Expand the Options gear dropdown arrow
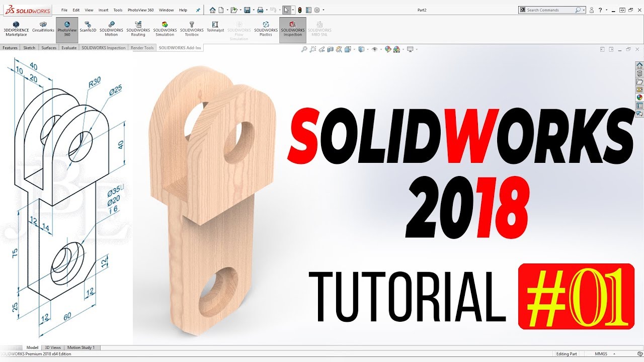644x362 pixels. coord(324,10)
